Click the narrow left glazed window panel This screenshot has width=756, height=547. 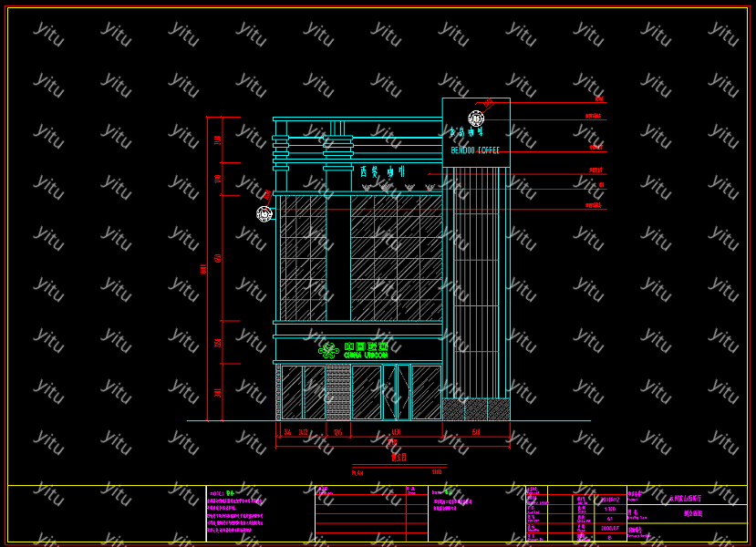(x=303, y=257)
